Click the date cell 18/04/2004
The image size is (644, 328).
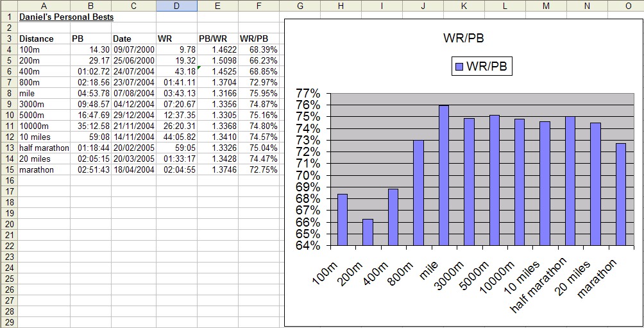133,170
